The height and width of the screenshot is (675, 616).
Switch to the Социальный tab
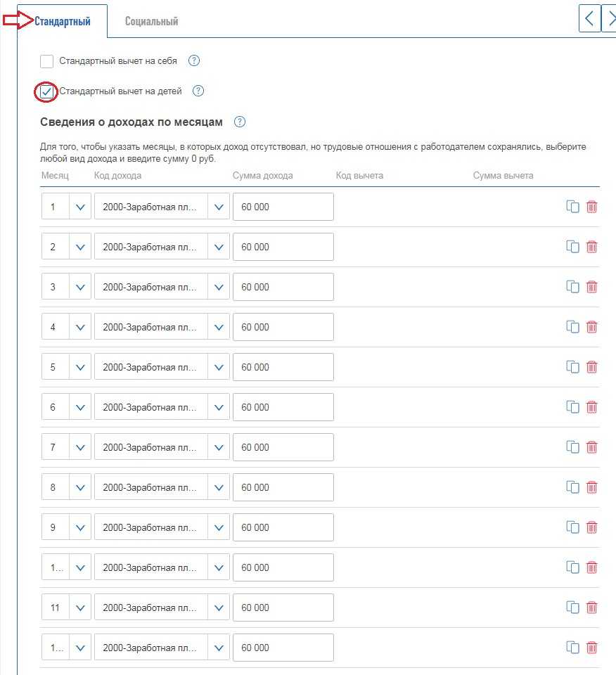click(x=151, y=21)
